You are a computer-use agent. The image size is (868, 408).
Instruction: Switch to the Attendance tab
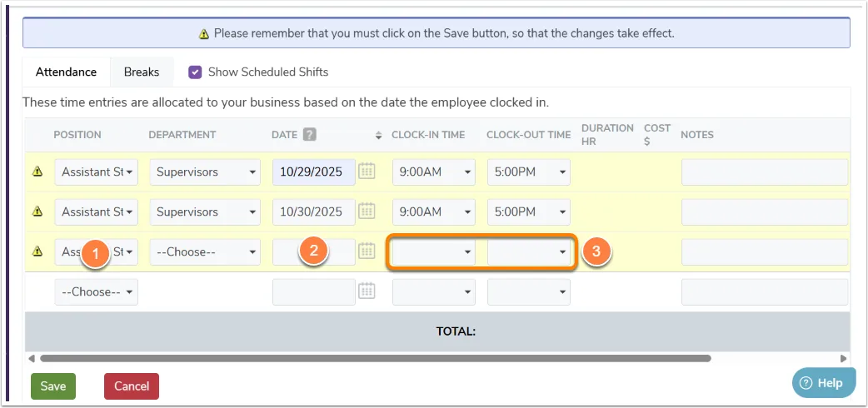tap(66, 72)
